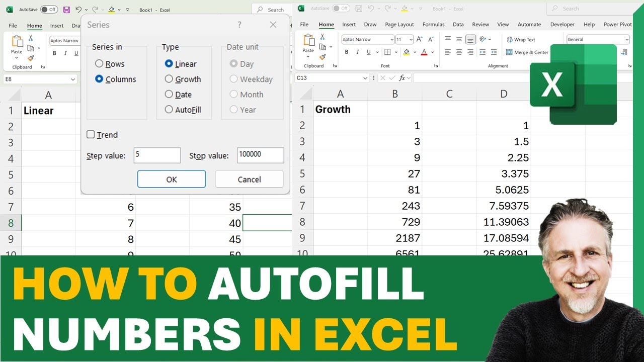This screenshot has width=644, height=362.
Task: Click Align Right icon in right window
Action: click(x=470, y=52)
